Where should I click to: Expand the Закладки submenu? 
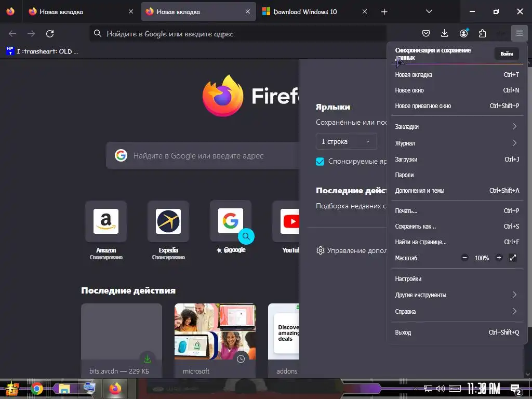[x=457, y=127]
